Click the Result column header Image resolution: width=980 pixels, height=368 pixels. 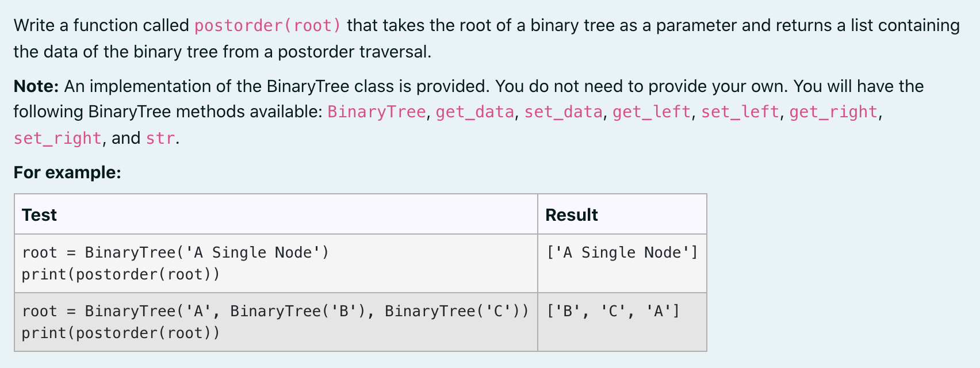571,215
